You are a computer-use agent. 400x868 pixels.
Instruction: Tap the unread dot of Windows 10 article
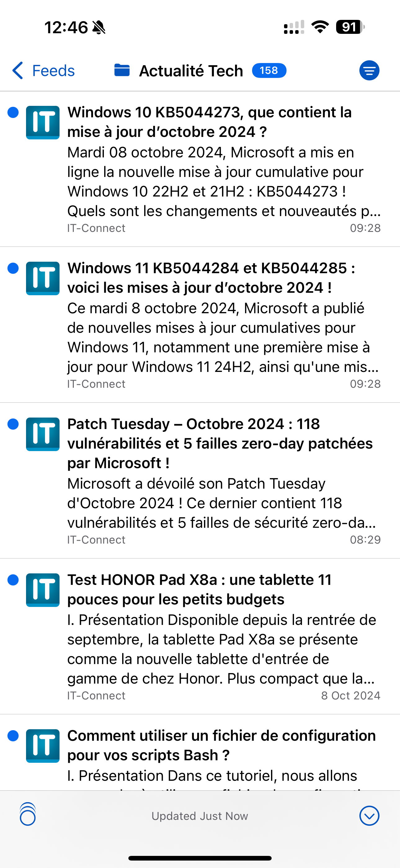(x=13, y=113)
